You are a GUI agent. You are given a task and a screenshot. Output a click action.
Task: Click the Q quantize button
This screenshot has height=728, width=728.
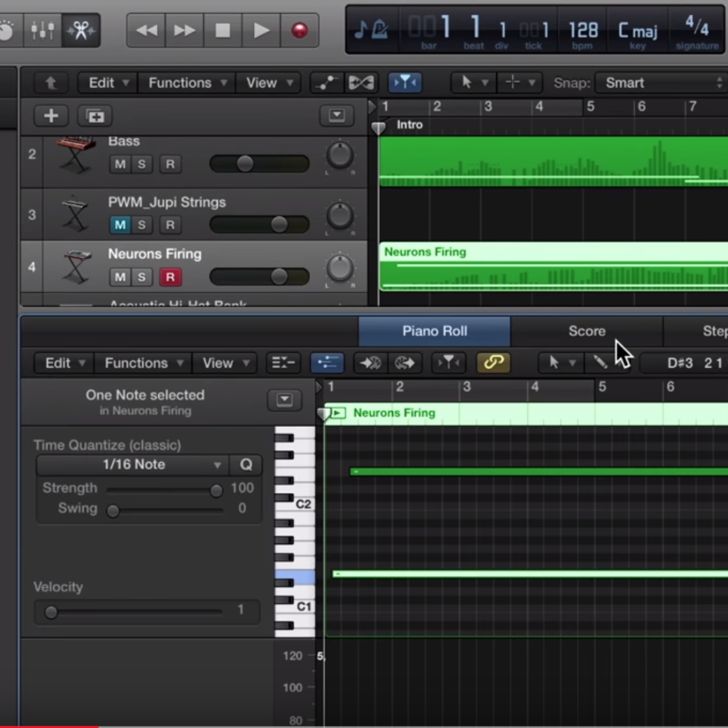coord(246,465)
